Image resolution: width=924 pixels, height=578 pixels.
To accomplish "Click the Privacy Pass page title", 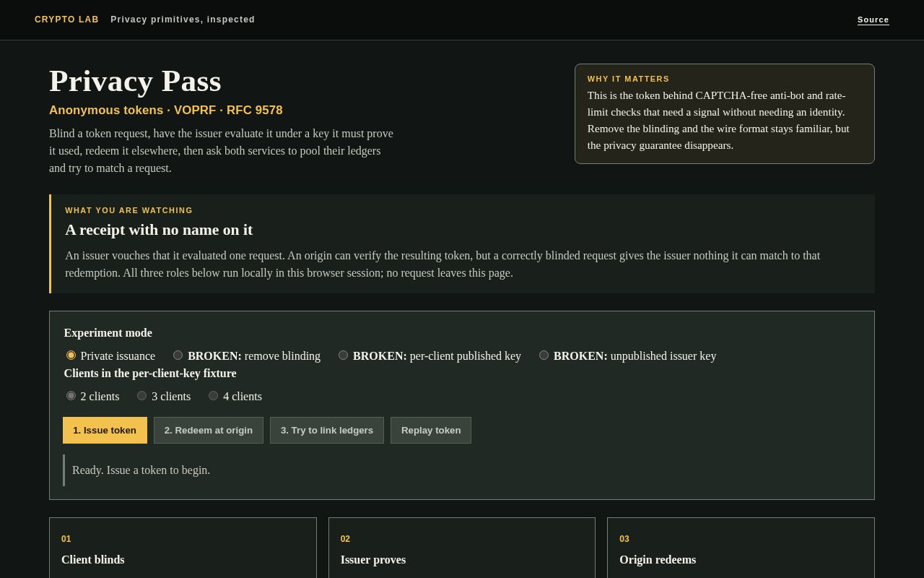I will point(135,81).
